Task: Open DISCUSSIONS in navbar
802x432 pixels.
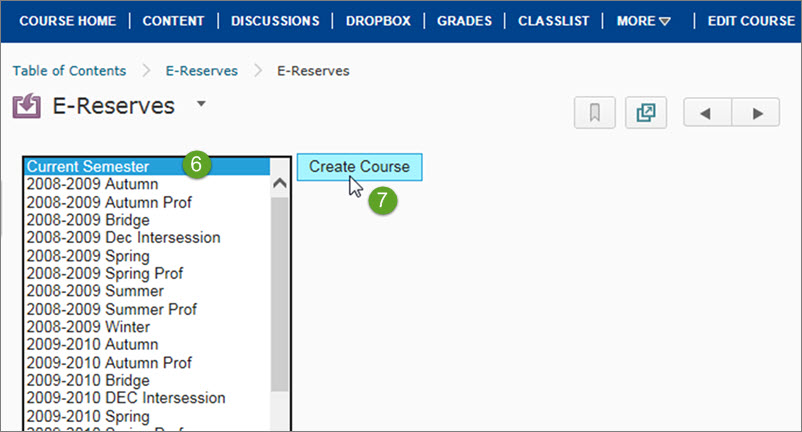Action: point(275,20)
